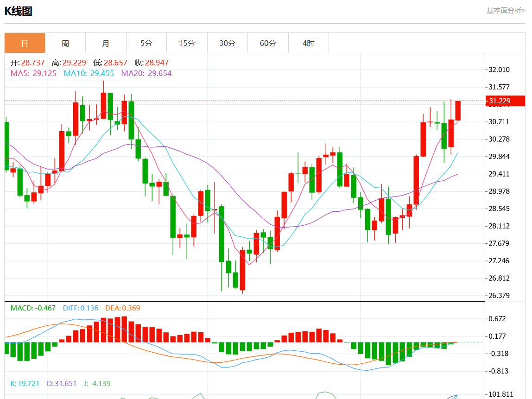Click the 28.545 price axis label
Viewport: 532px width, 399px height.
click(x=499, y=209)
